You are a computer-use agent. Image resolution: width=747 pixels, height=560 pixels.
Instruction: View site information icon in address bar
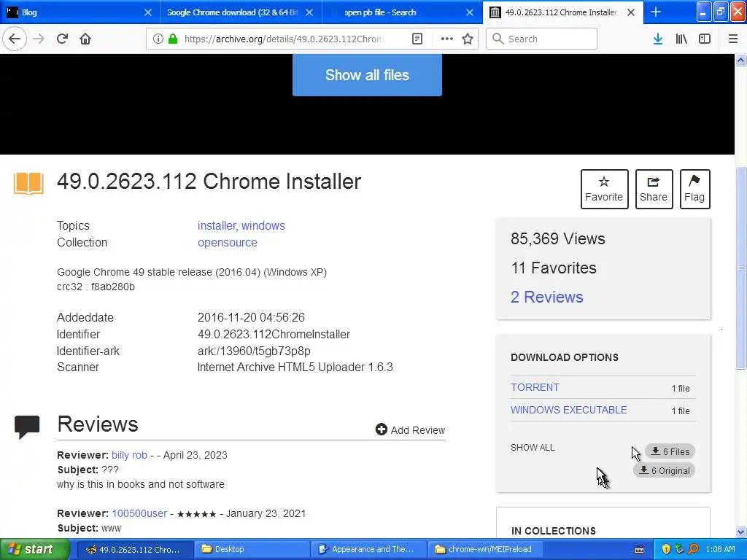(158, 39)
